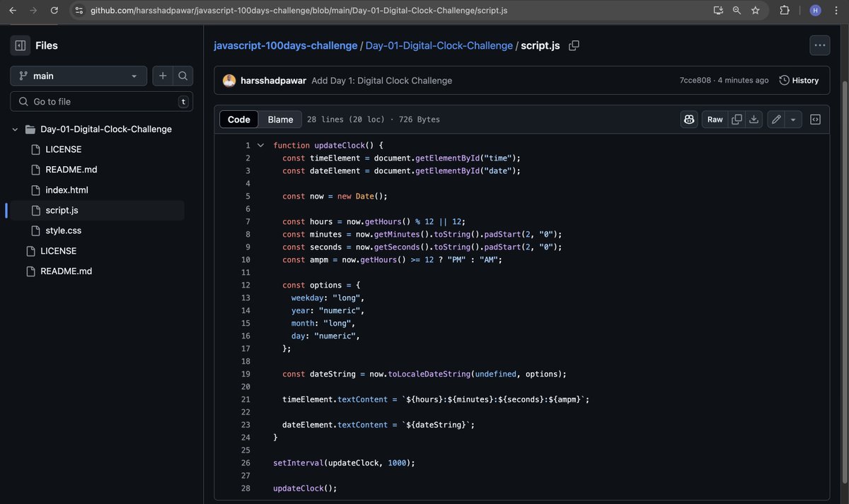Click line number 19
This screenshot has width=849, height=504.
click(246, 374)
